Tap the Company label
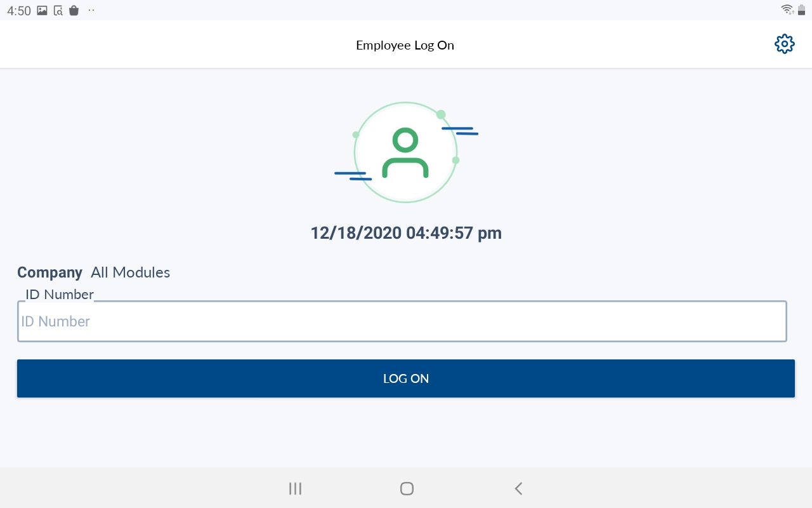This screenshot has height=508, width=812. pos(49,272)
